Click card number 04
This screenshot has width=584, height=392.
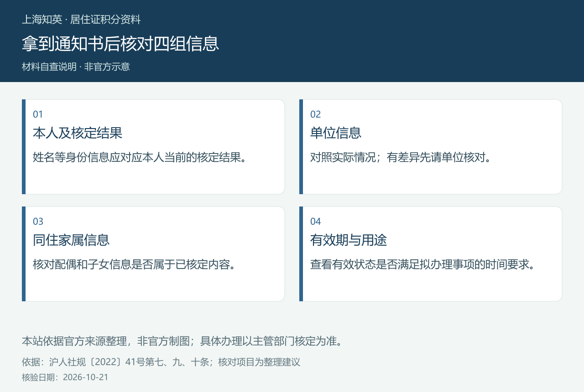click(x=316, y=222)
